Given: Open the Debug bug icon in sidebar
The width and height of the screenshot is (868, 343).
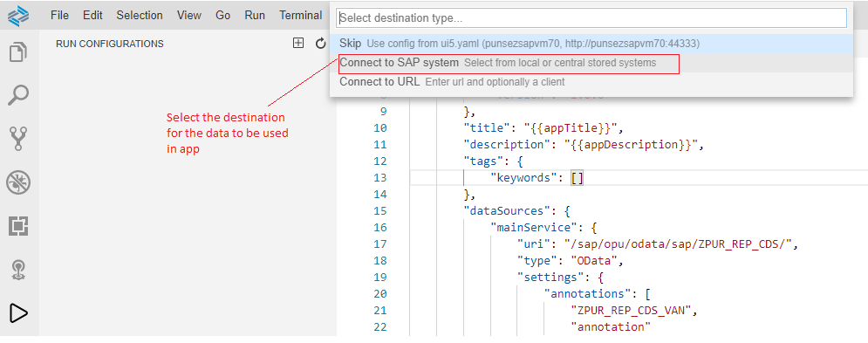Looking at the screenshot, I should [x=18, y=182].
